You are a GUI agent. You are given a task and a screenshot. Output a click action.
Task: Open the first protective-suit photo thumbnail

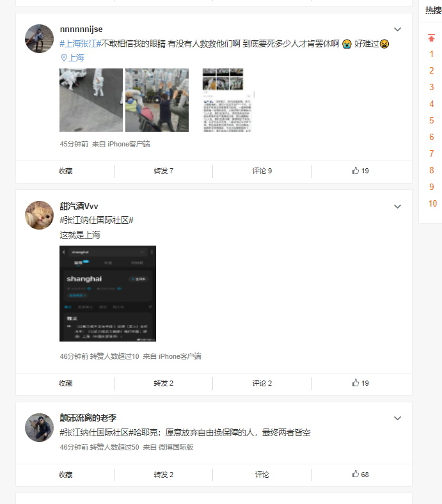pyautogui.click(x=91, y=100)
